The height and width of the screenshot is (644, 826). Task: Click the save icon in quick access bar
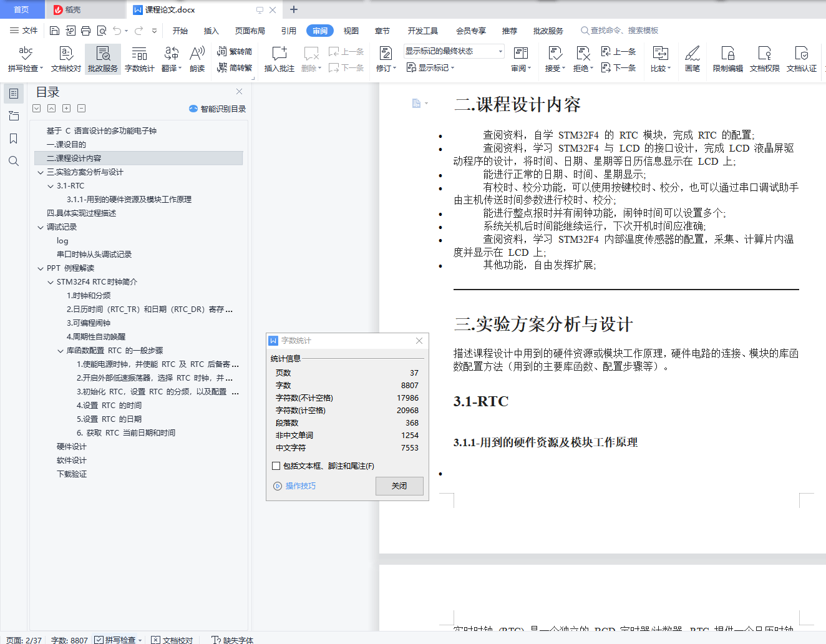[54, 31]
